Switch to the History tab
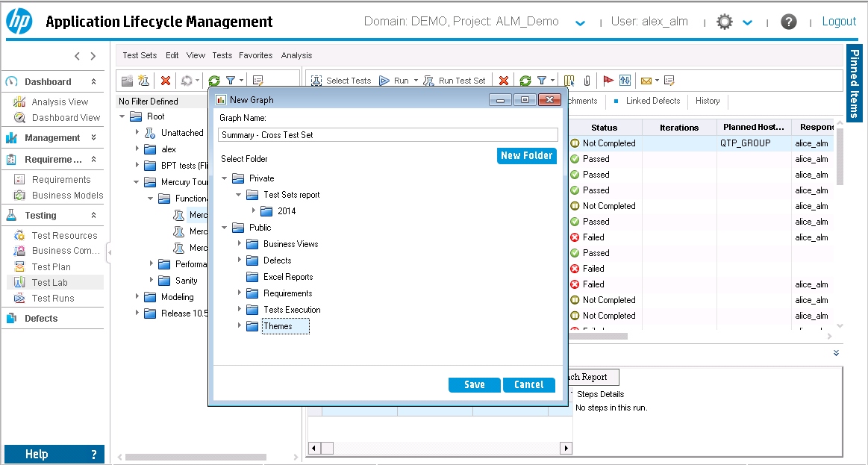This screenshot has width=868, height=465. [x=708, y=101]
